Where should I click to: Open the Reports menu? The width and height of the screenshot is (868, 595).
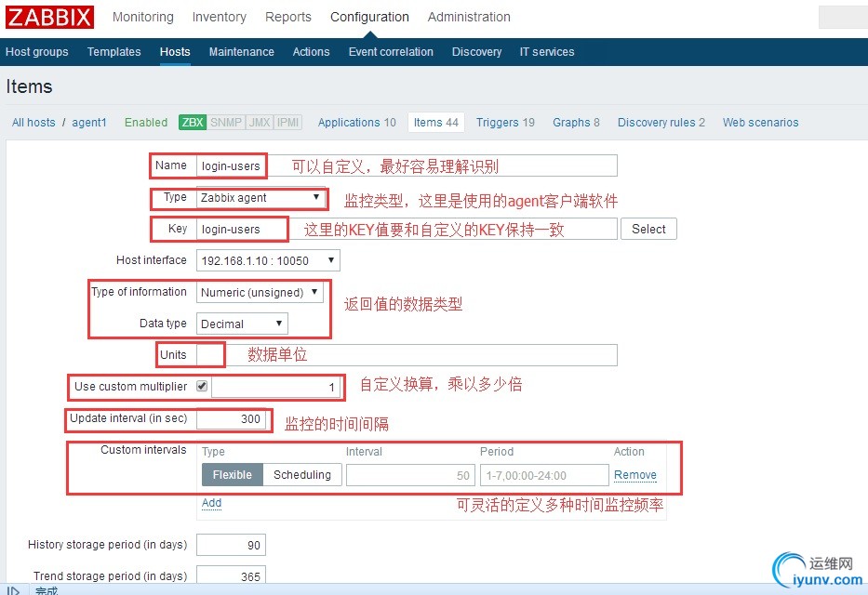click(287, 17)
